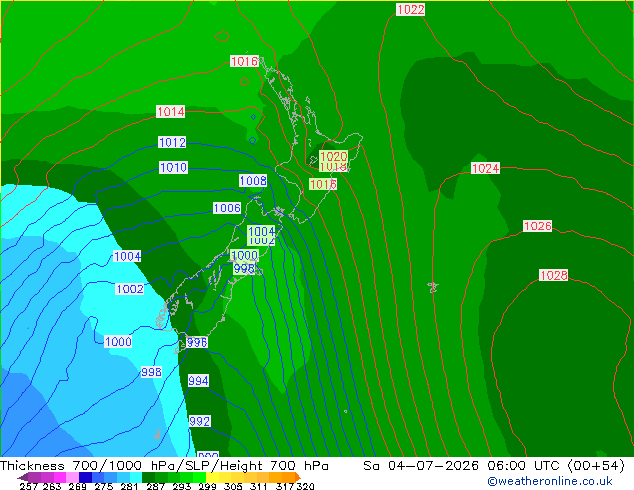Click the red 1028 isobar label
The image size is (634, 490).
coord(554,275)
